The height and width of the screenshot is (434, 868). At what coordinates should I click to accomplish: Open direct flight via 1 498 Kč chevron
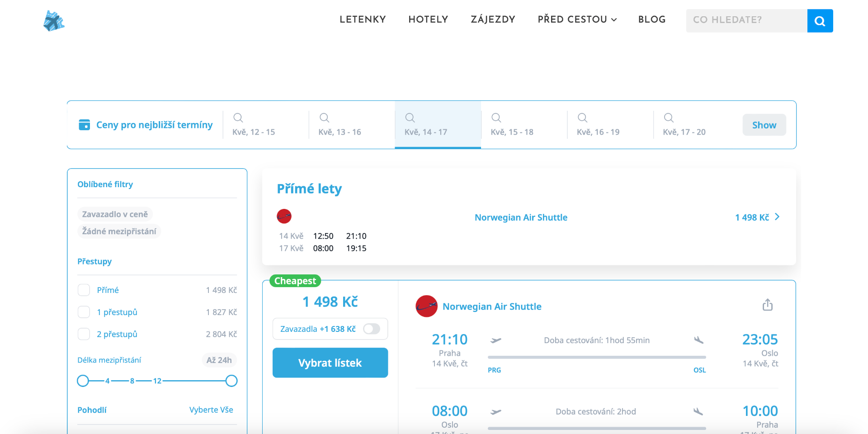(x=777, y=217)
